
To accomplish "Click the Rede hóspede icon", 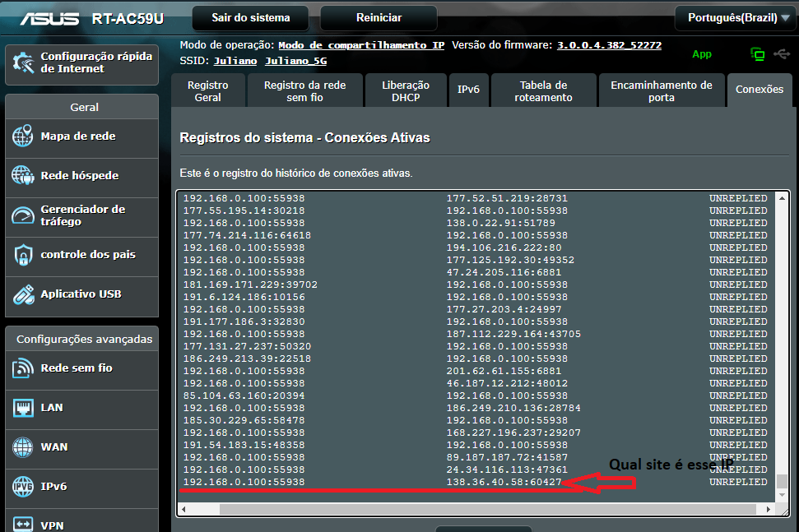I will [23, 176].
